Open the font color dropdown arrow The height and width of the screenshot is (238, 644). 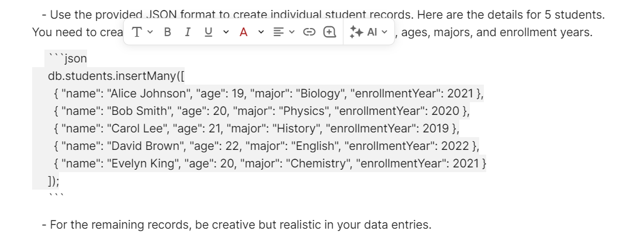(261, 32)
